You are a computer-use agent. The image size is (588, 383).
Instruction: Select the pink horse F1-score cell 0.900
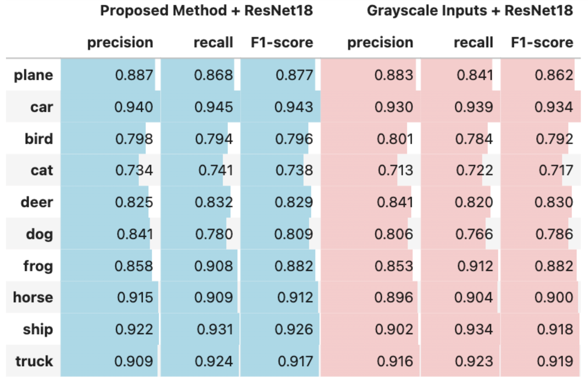[554, 297]
